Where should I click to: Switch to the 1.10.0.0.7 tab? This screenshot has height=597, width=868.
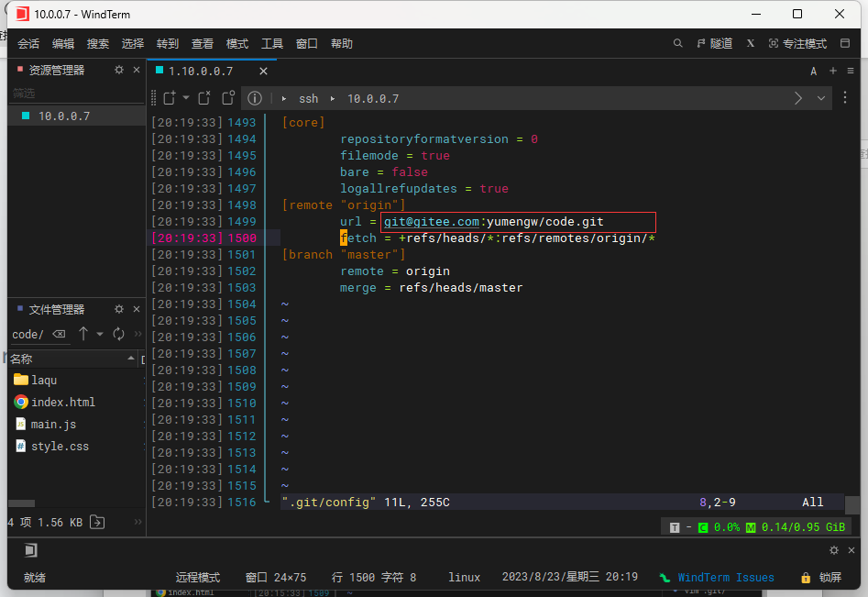[201, 71]
